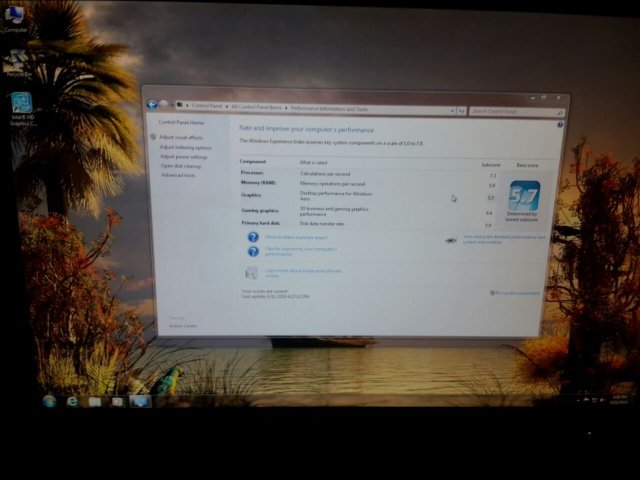This screenshot has width=640, height=480.
Task: Click the 5.7 base score badge
Action: 523,194
